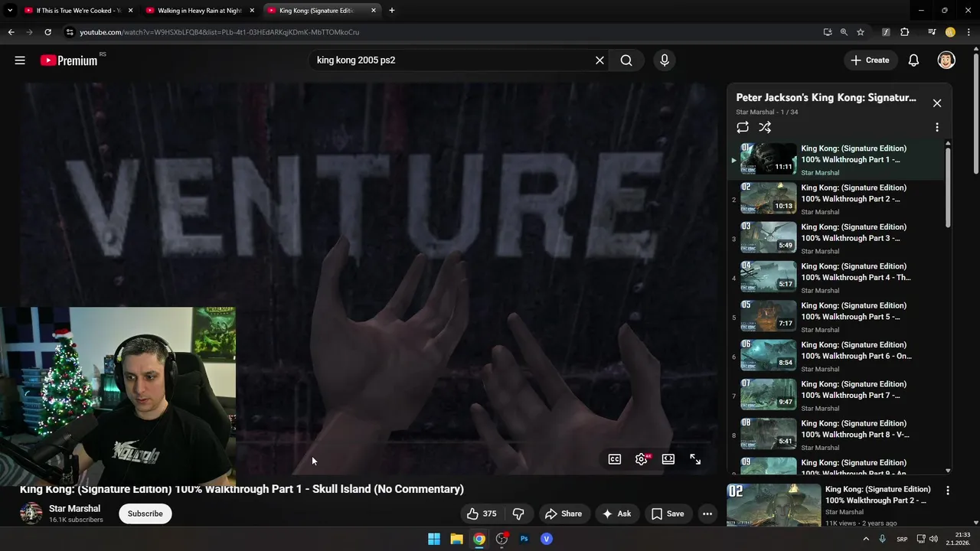This screenshot has width=980, height=551.
Task: Click the playlist panel scrollbar
Action: click(948, 187)
